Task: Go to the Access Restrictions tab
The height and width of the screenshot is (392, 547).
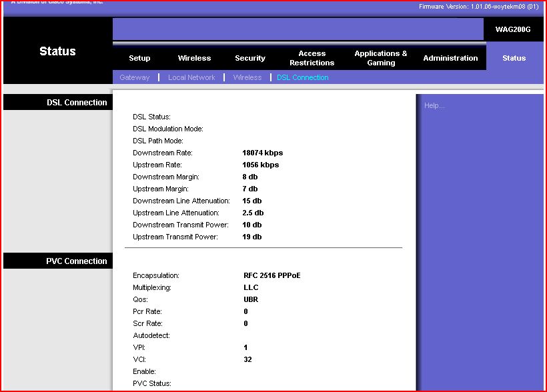Action: (312, 58)
